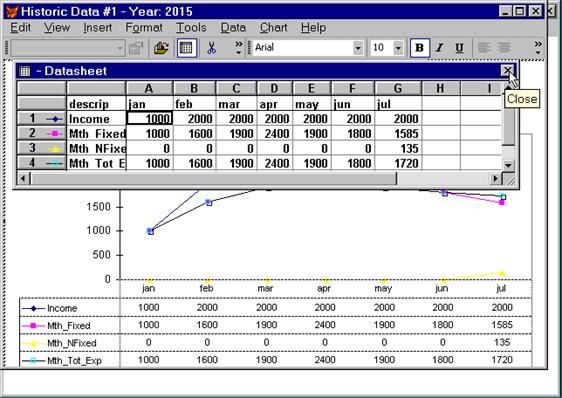Click the center align icon

tap(504, 48)
